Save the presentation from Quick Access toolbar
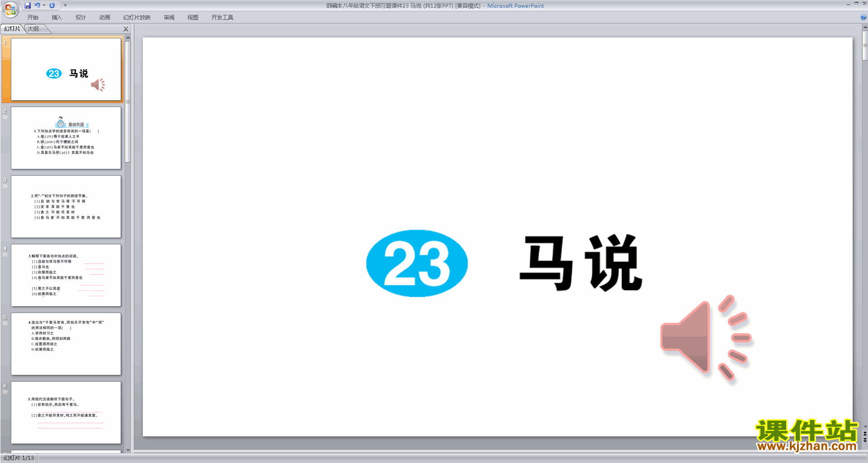The width and height of the screenshot is (868, 463). (28, 5)
